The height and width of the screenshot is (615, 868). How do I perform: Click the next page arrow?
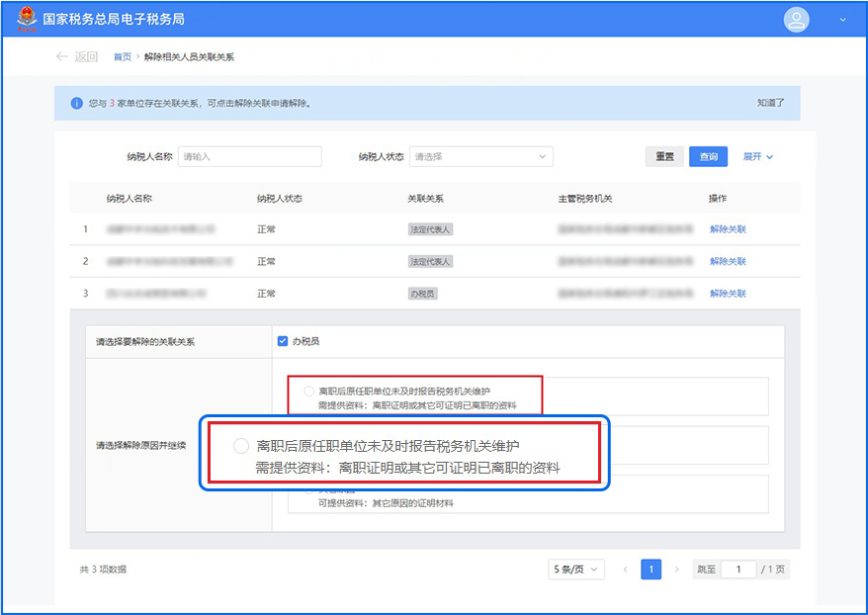pos(677,570)
